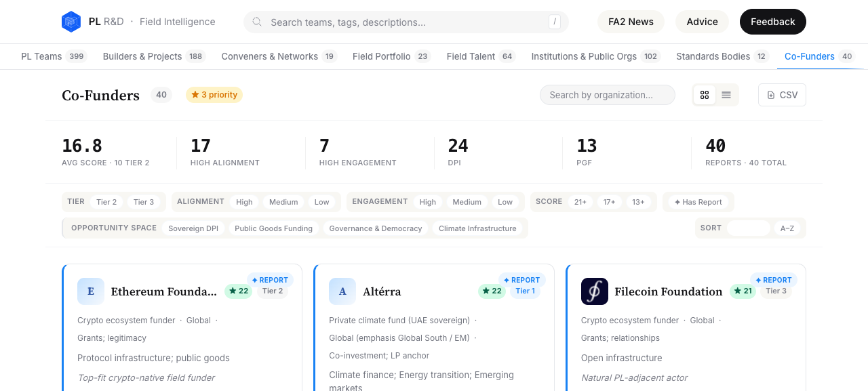Click 'Top-fit crypto-native field funder' text
This screenshot has height=391, width=868.
tap(146, 377)
